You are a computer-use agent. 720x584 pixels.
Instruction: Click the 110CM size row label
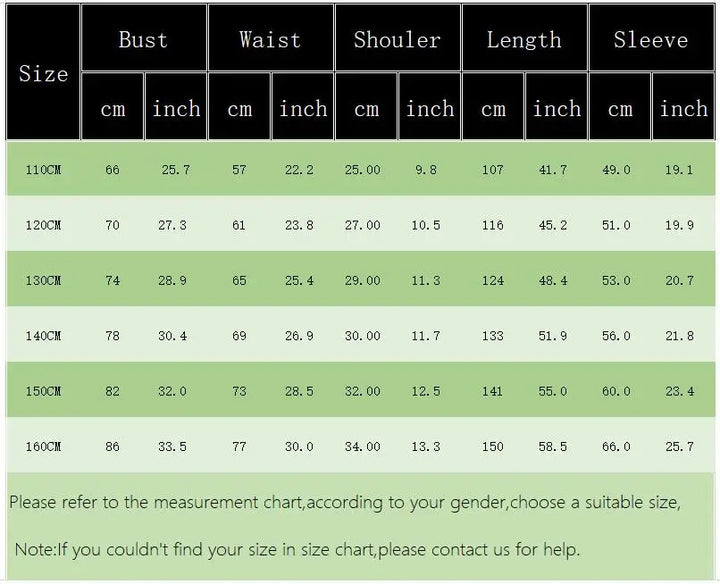(43, 170)
